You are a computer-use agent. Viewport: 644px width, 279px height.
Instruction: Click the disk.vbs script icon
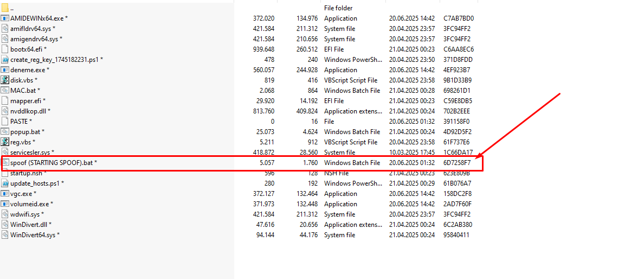click(x=5, y=80)
